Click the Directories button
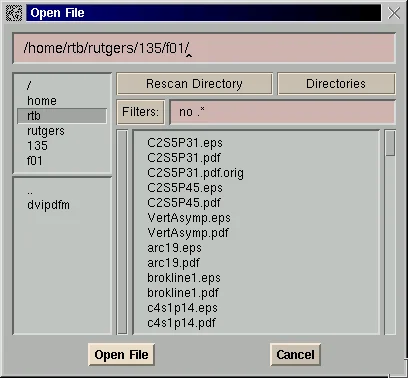This screenshot has height=378, width=408. tap(336, 84)
